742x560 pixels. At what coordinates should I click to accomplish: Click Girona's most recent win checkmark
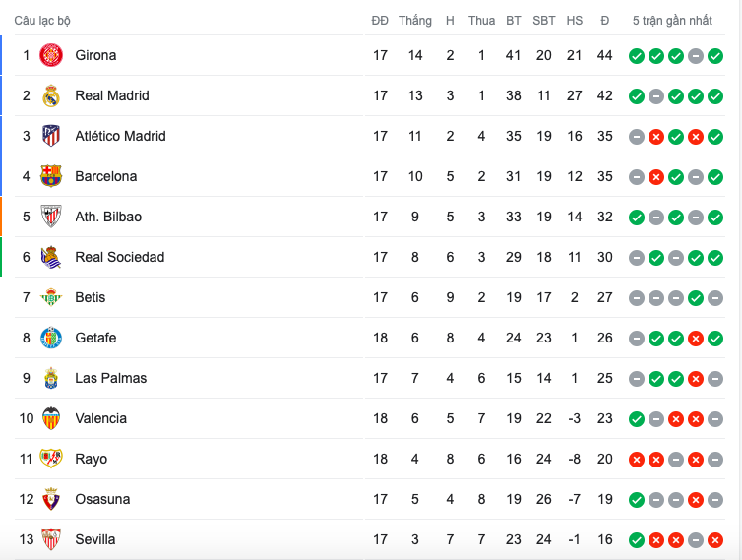click(x=715, y=56)
